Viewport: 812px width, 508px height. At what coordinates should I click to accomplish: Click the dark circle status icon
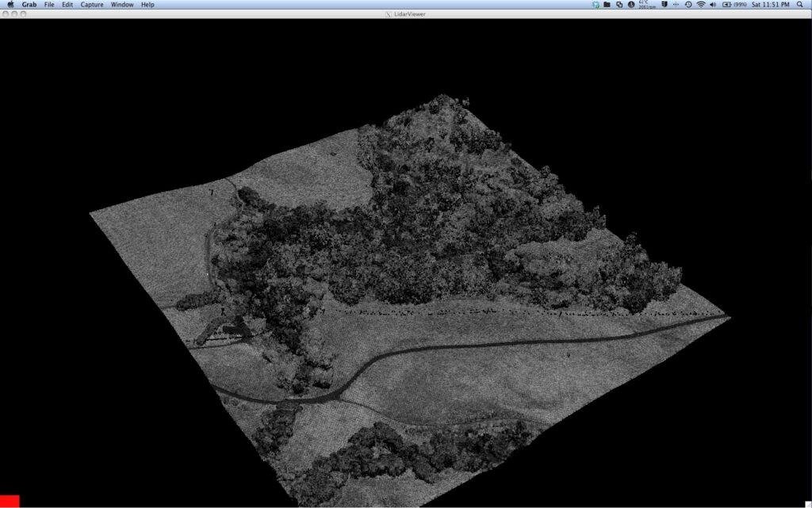coord(631,5)
